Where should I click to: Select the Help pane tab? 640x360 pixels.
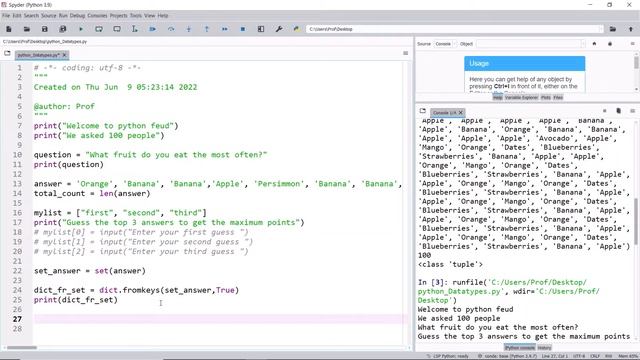(498, 98)
